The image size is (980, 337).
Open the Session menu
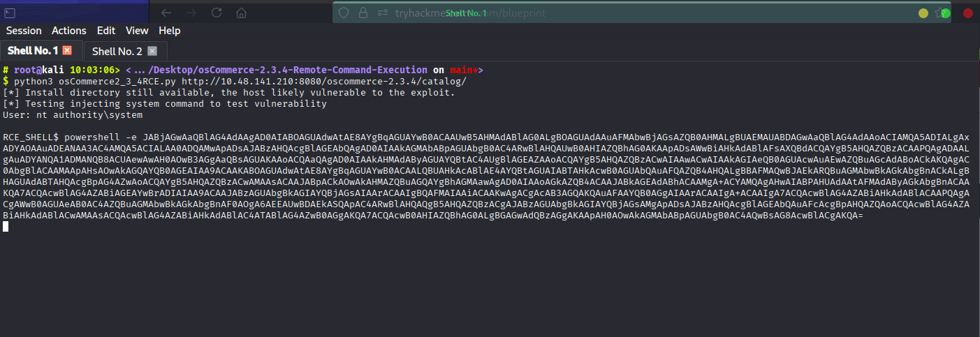point(24,31)
